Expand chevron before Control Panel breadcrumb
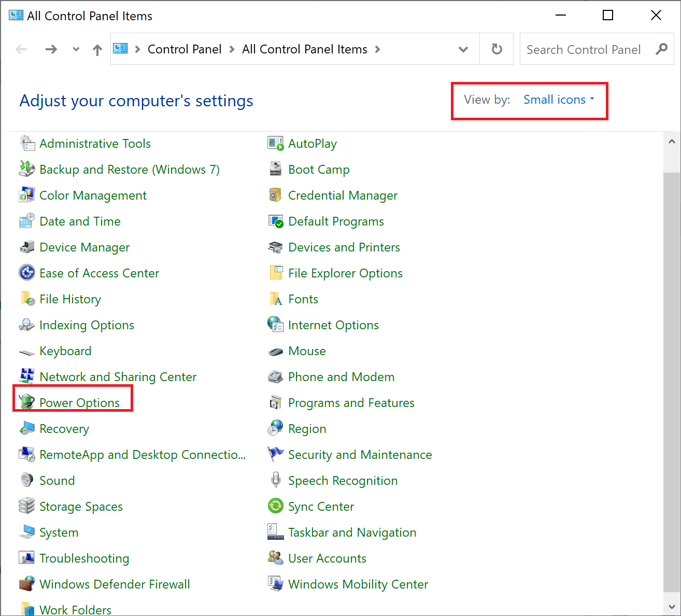This screenshot has height=616, width=681. pos(137,49)
